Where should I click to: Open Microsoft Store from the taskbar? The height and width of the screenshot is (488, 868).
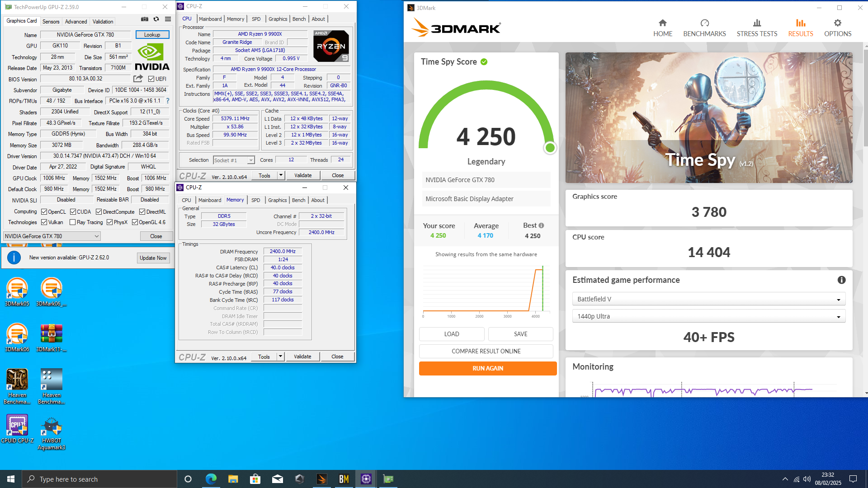point(255,479)
